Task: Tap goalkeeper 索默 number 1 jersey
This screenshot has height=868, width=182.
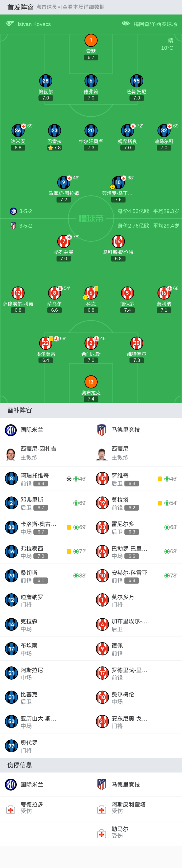Action: [x=91, y=41]
